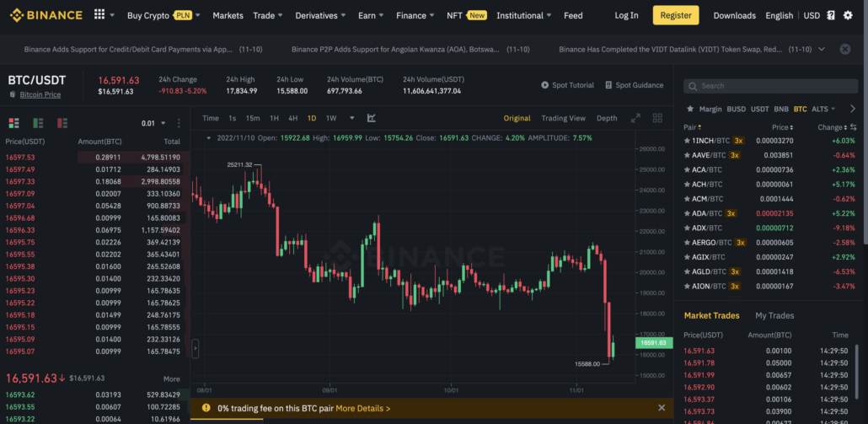Open the Earn menu

point(371,15)
